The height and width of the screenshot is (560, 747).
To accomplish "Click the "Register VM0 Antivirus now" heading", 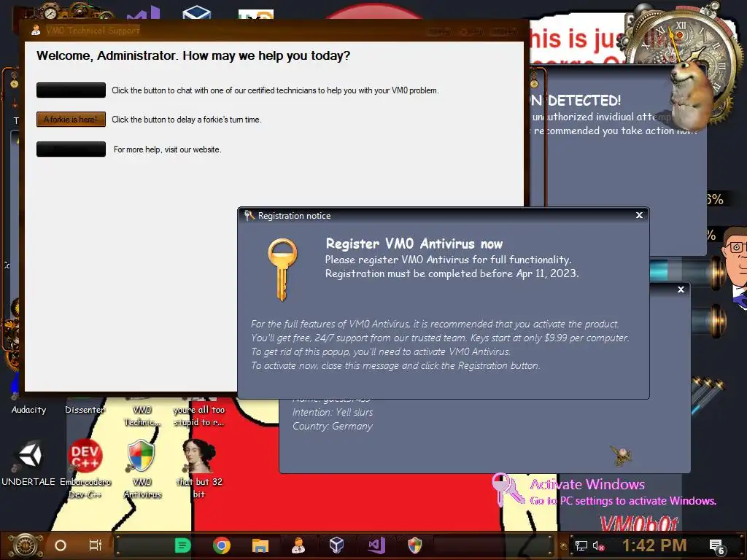I will point(414,244).
